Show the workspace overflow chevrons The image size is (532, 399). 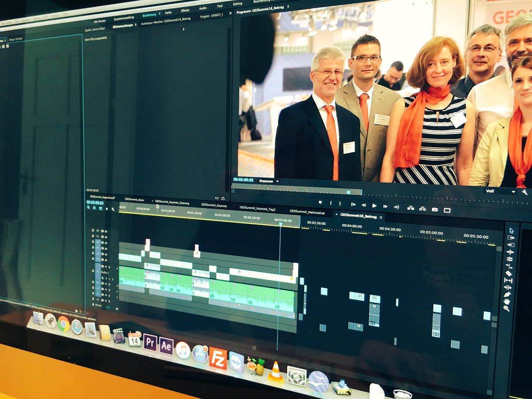pos(231,13)
